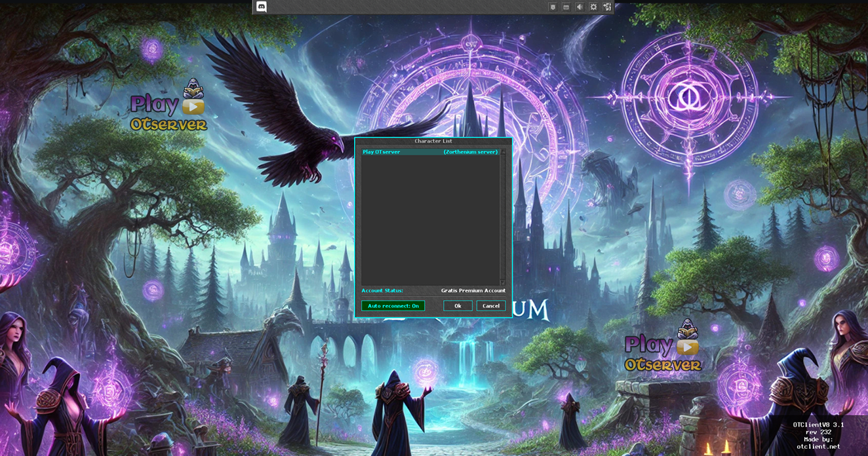868x456 pixels.
Task: Open the Discord icon in top bar
Action: [x=262, y=7]
